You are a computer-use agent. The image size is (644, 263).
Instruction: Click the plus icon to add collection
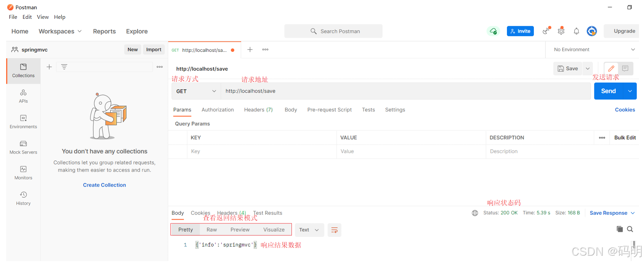(x=49, y=67)
